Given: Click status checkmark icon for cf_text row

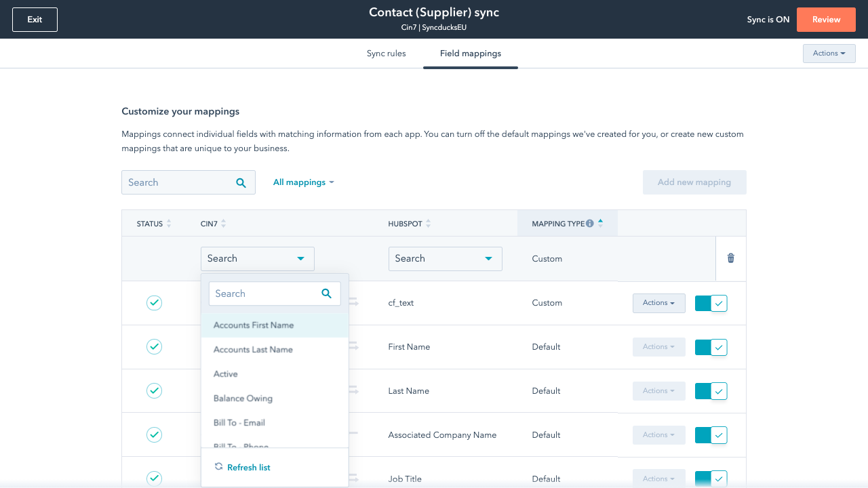Looking at the screenshot, I should coord(155,303).
